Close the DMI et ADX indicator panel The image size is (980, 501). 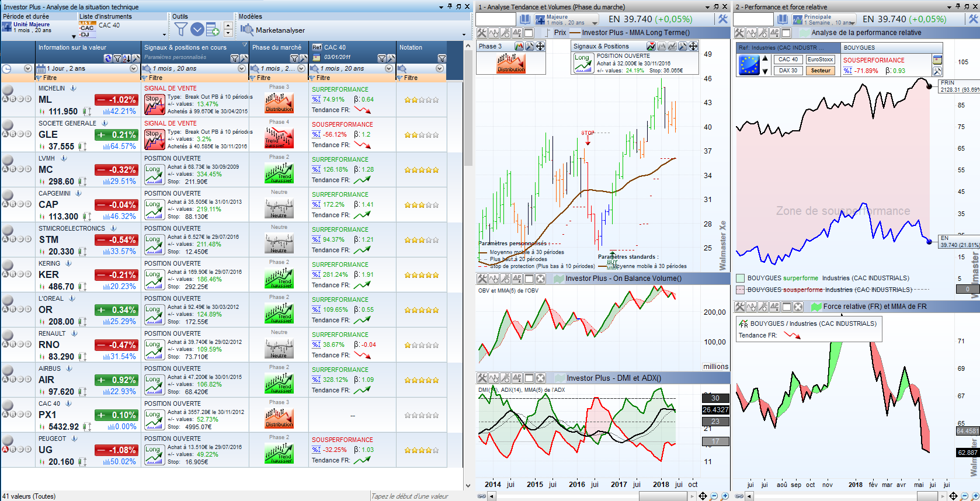[x=541, y=378]
